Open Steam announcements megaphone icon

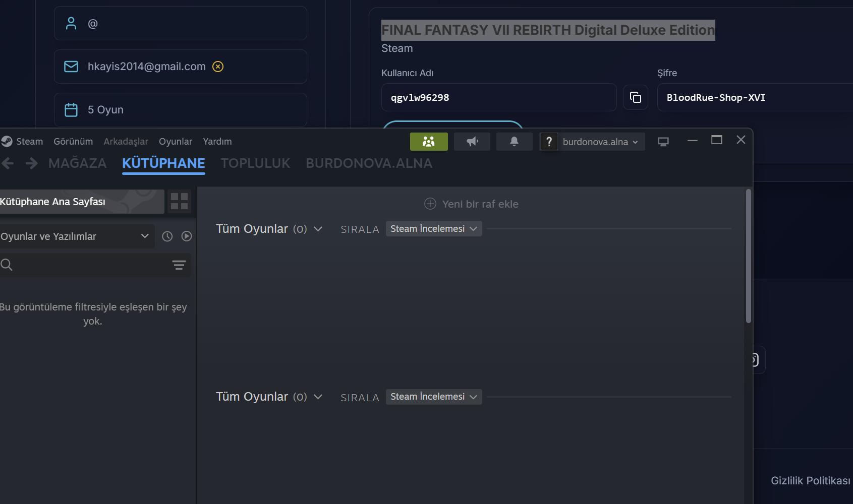472,142
